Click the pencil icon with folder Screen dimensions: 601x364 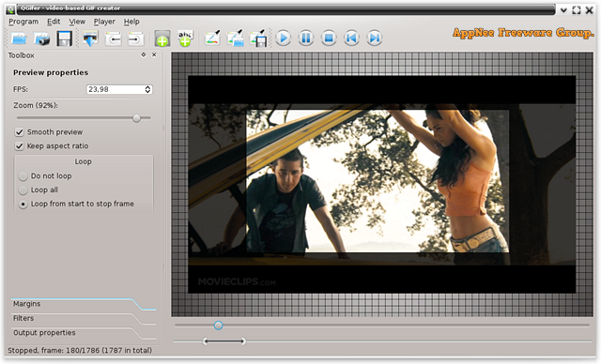point(236,38)
